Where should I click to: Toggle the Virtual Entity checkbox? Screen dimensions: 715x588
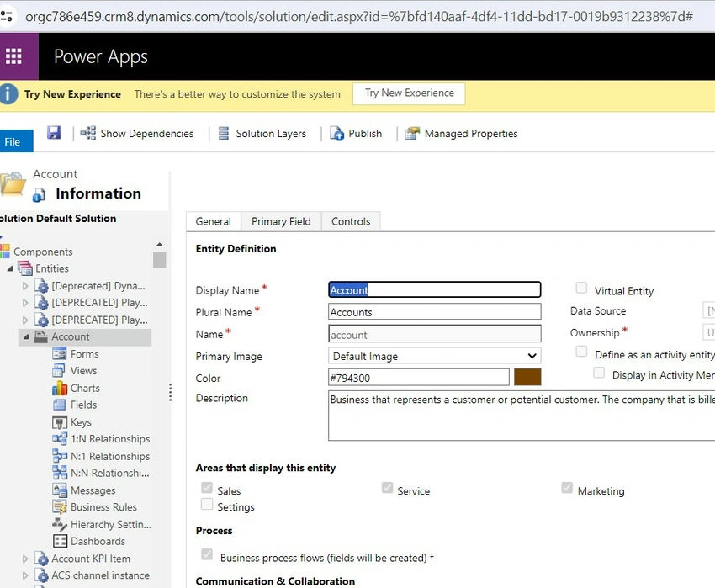coord(581,288)
